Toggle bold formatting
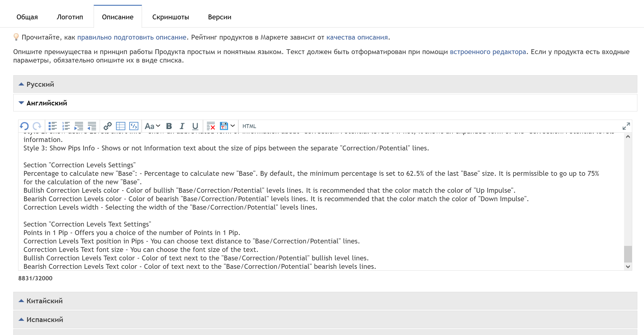The width and height of the screenshot is (644, 335). tap(169, 126)
